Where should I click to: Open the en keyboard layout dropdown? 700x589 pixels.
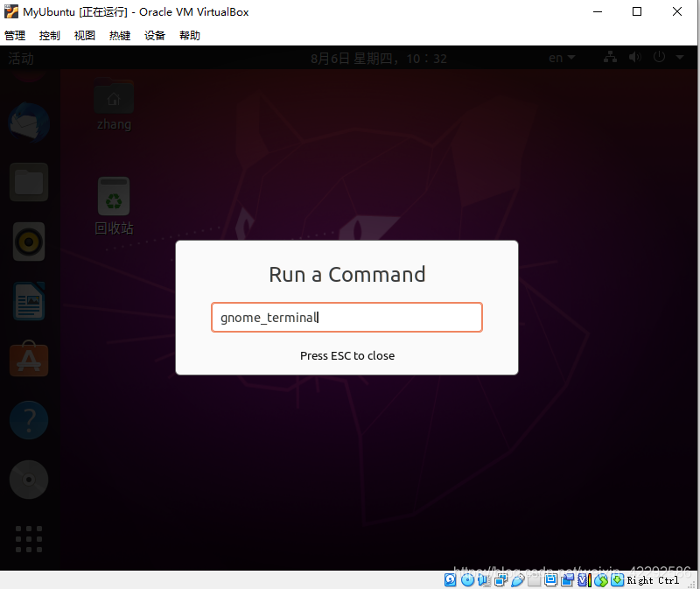pyautogui.click(x=560, y=56)
